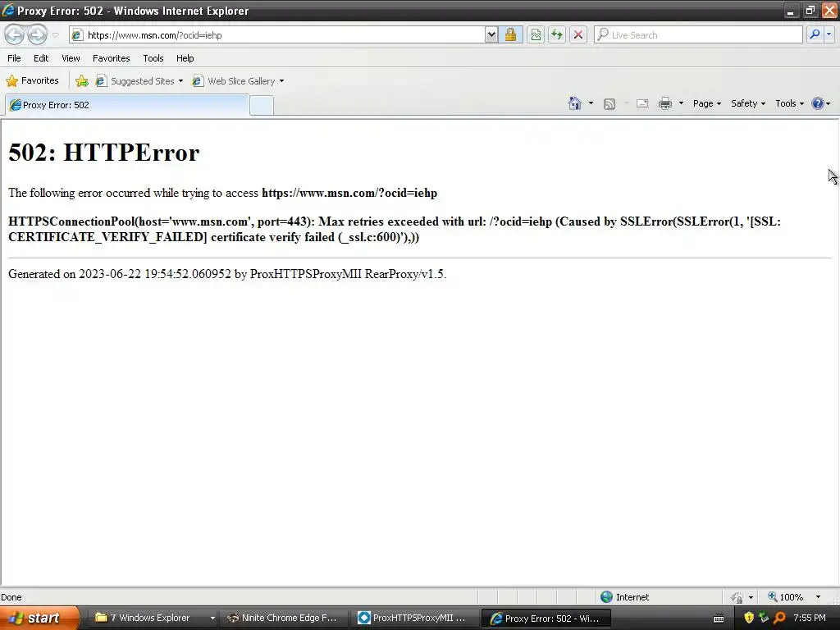Open the Tools command bar menu
Viewport: 840px width, 630px height.
[789, 103]
